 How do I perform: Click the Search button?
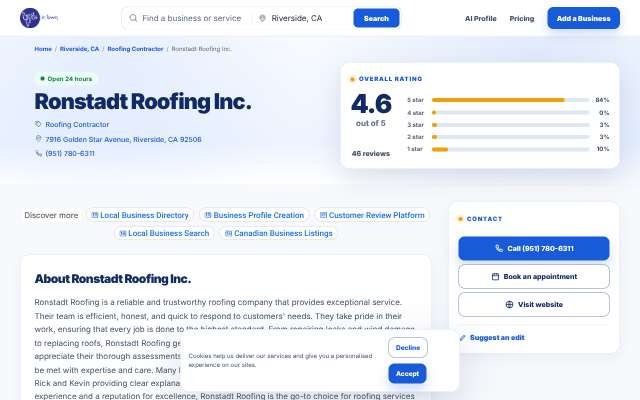[x=376, y=18]
